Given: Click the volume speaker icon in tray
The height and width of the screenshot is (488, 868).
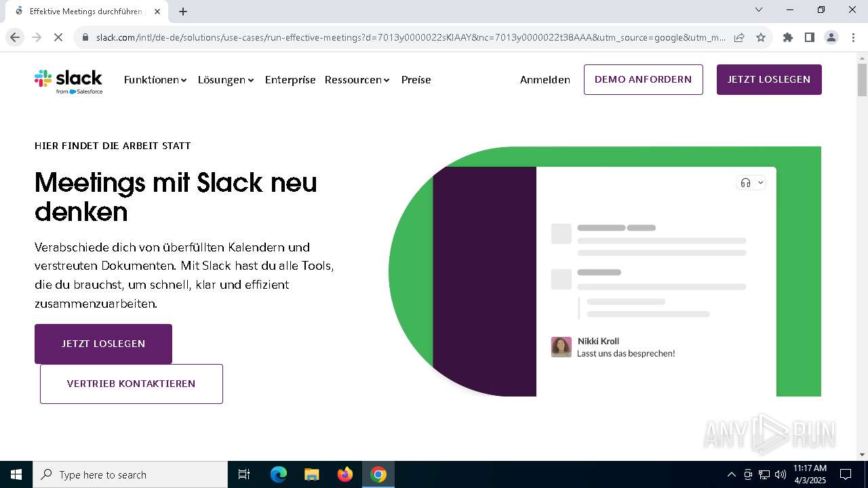Looking at the screenshot, I should [x=781, y=474].
